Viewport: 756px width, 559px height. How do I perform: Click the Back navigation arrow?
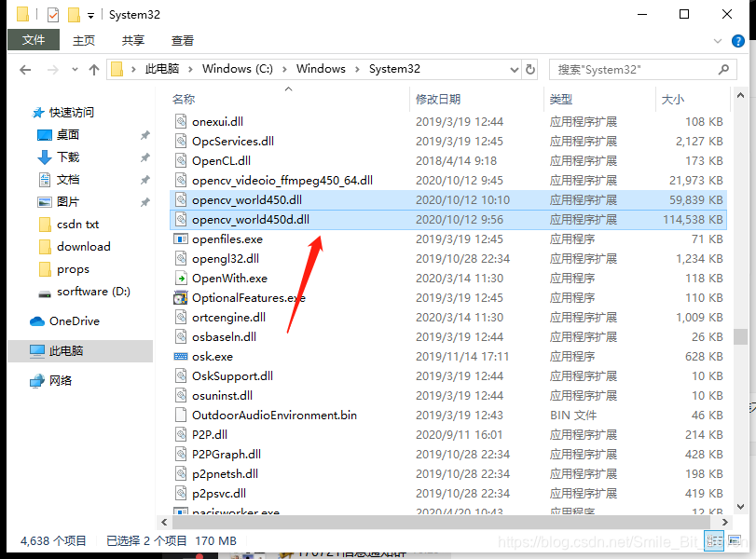point(25,70)
